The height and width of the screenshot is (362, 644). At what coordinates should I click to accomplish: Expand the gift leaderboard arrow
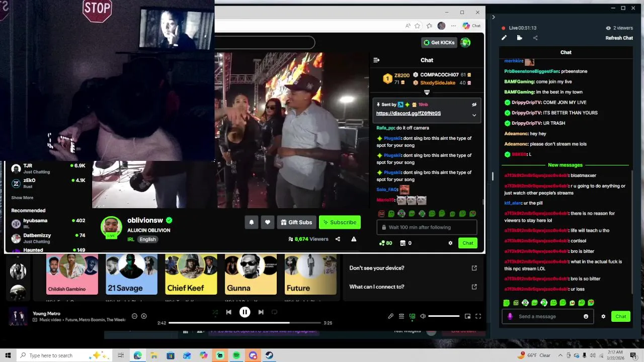pyautogui.click(x=427, y=93)
